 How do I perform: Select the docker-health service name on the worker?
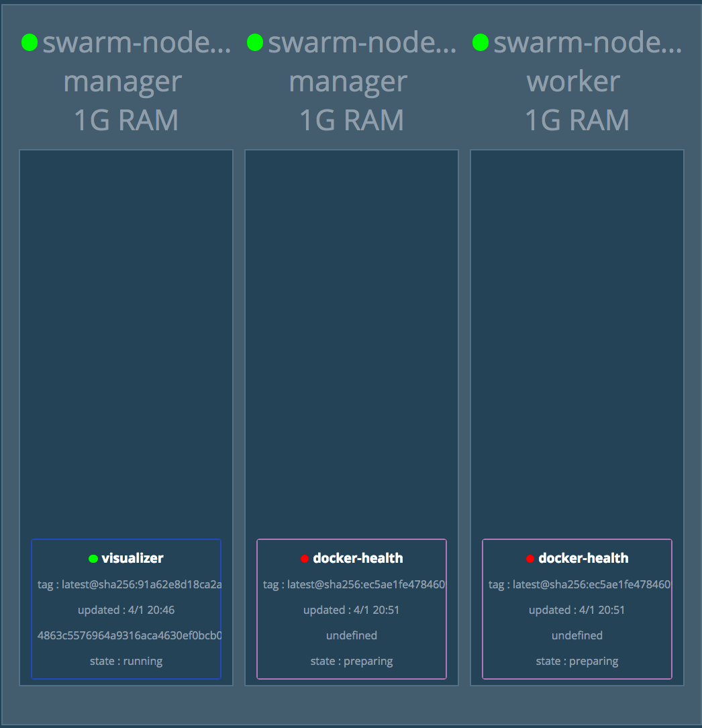(x=583, y=557)
